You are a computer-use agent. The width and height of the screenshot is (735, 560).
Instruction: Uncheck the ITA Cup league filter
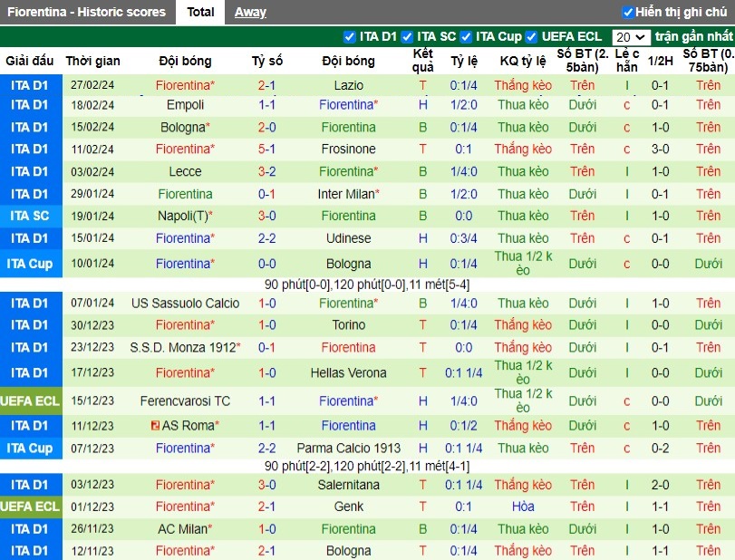click(466, 36)
